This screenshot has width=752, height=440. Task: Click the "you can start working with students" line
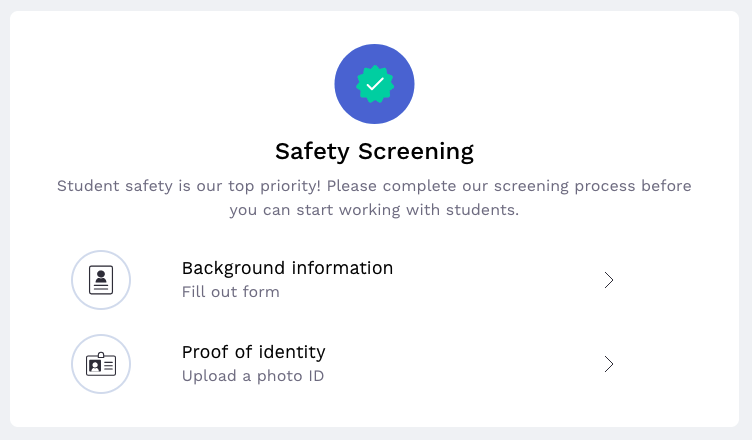(x=374, y=211)
